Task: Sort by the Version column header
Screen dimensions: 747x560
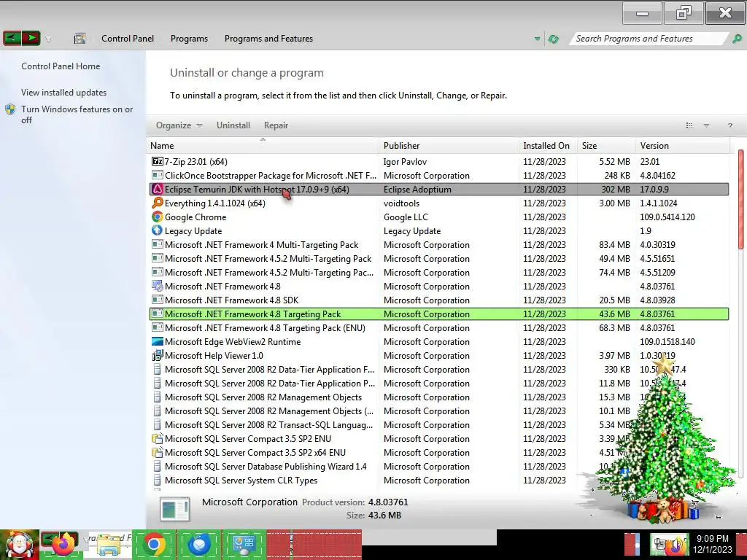Action: point(683,146)
